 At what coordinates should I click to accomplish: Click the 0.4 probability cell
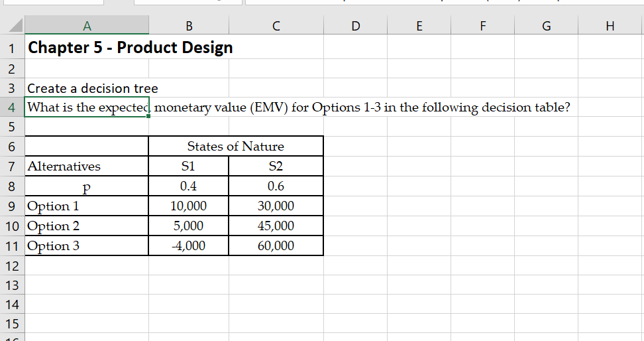[x=189, y=186]
